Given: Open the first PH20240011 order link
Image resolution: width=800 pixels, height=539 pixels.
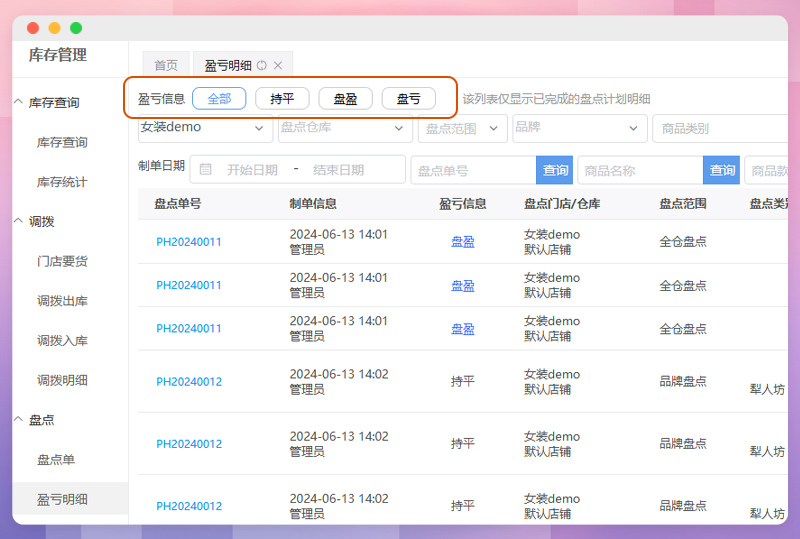Looking at the screenshot, I should [189, 242].
